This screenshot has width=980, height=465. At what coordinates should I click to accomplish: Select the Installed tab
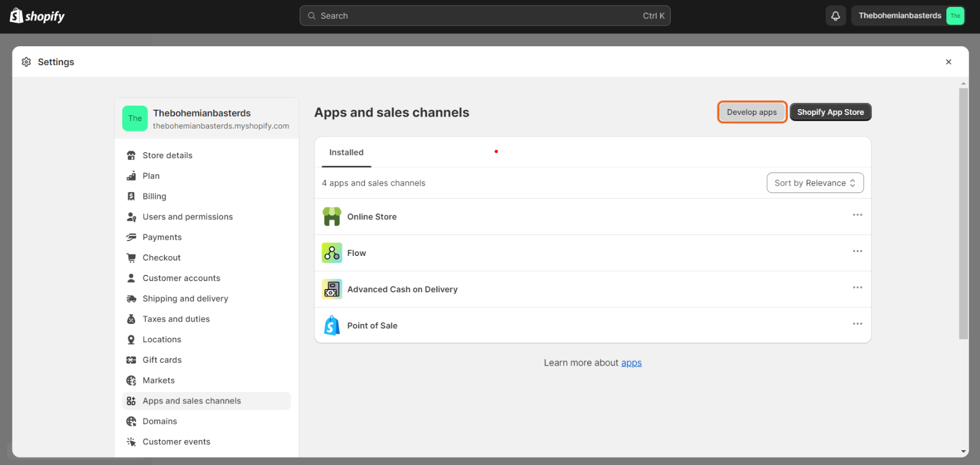pos(346,153)
